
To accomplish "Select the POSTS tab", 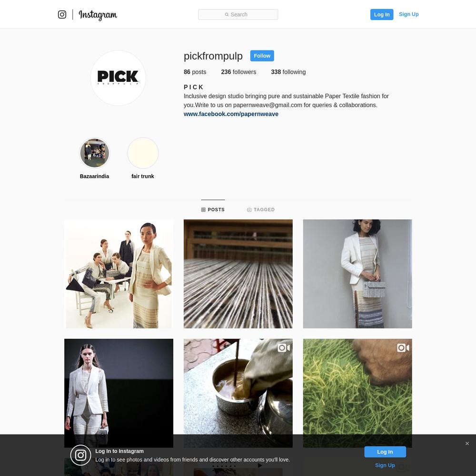I will click(x=213, y=209).
